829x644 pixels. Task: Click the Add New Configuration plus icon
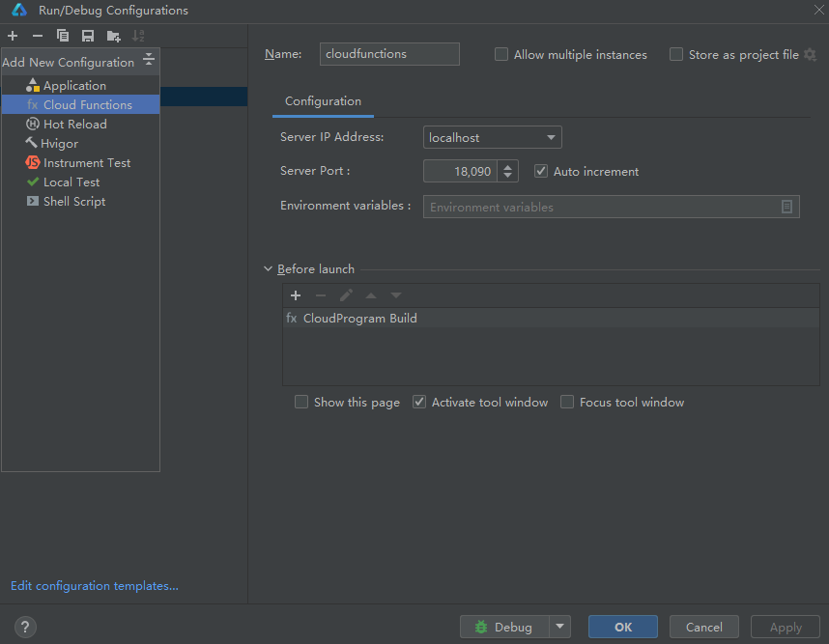click(x=13, y=36)
